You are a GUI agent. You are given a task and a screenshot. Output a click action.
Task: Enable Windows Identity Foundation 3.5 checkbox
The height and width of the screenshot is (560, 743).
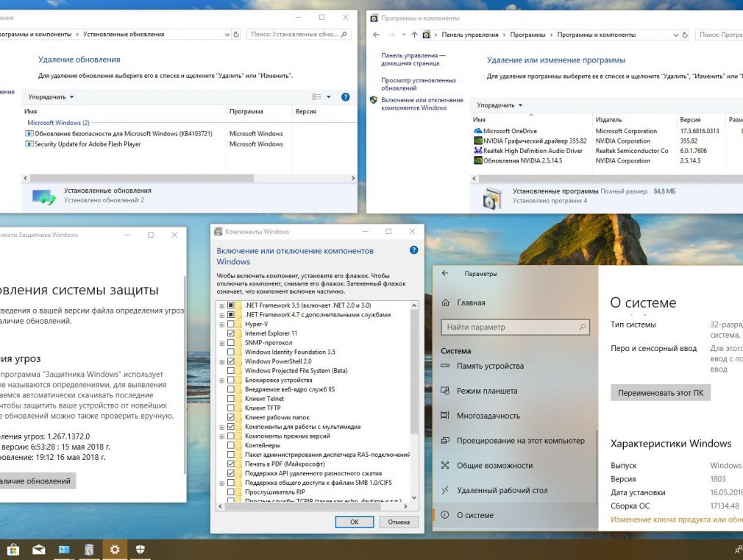tap(231, 352)
